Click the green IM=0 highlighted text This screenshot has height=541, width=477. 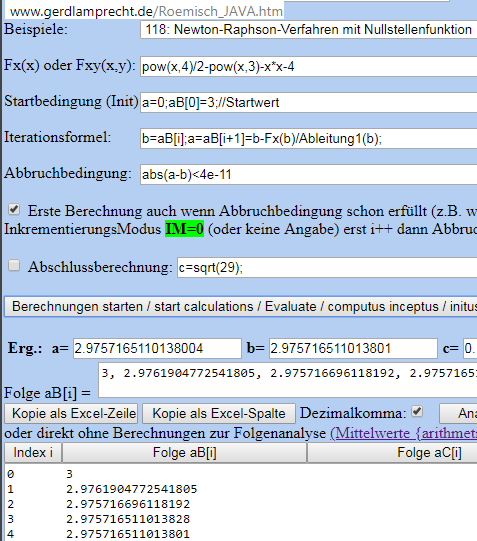185,229
